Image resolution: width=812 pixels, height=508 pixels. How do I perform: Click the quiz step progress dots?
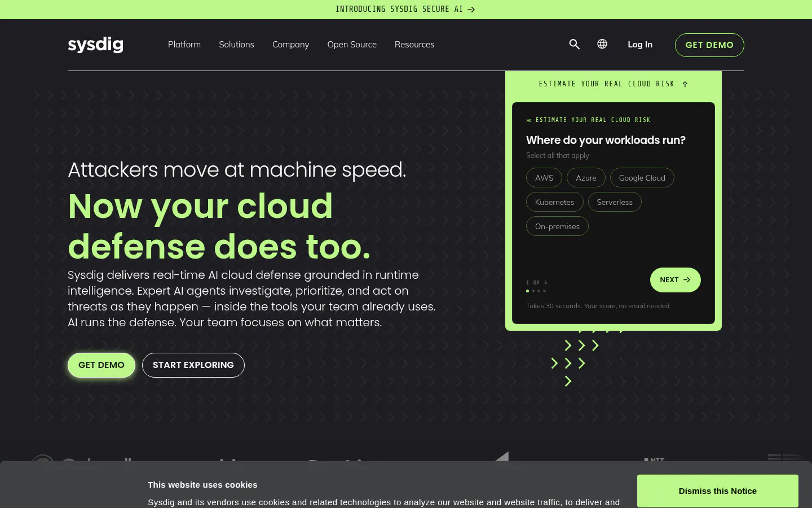[x=536, y=291]
